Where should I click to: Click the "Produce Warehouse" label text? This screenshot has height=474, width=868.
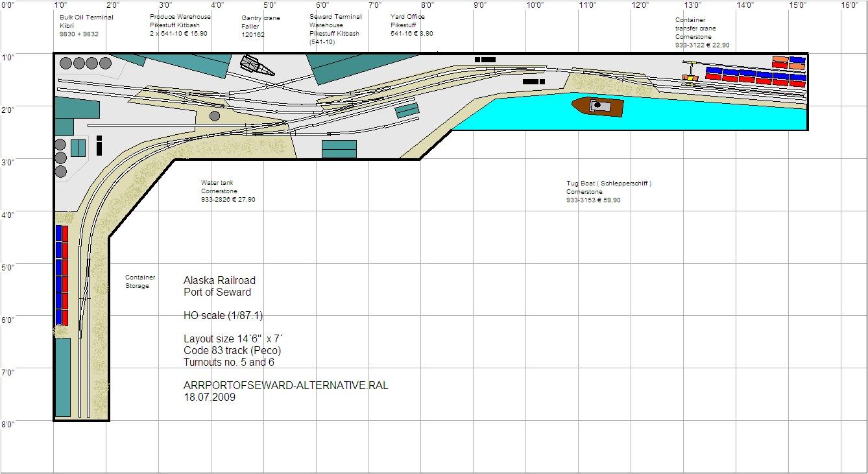tap(180, 17)
